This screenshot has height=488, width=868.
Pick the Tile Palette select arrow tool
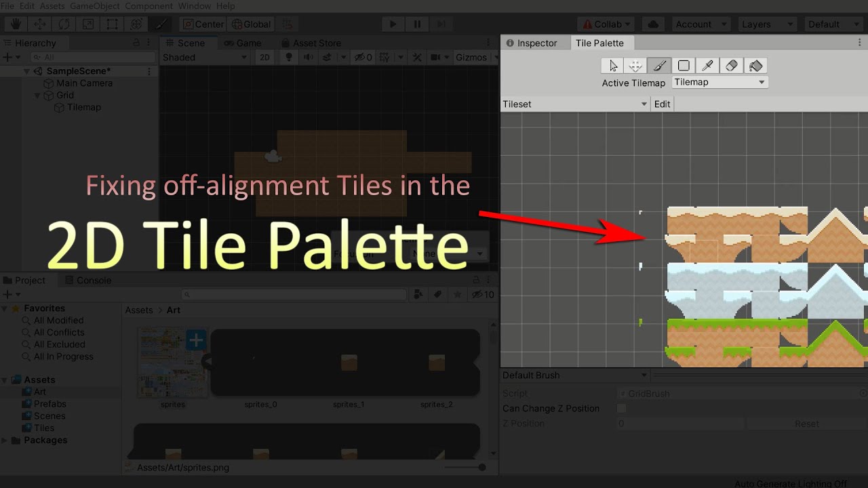click(613, 66)
